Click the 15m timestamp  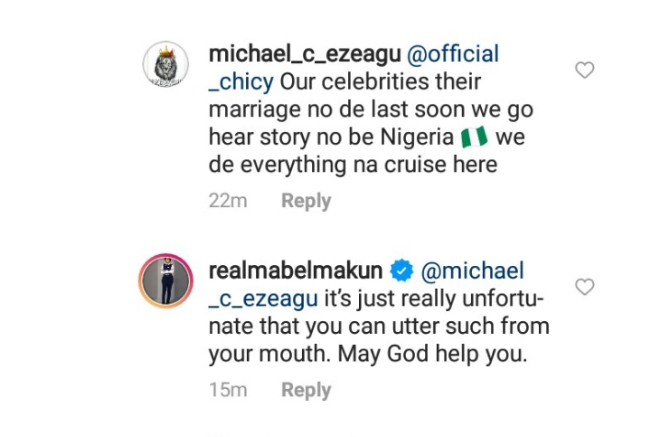[x=226, y=390]
